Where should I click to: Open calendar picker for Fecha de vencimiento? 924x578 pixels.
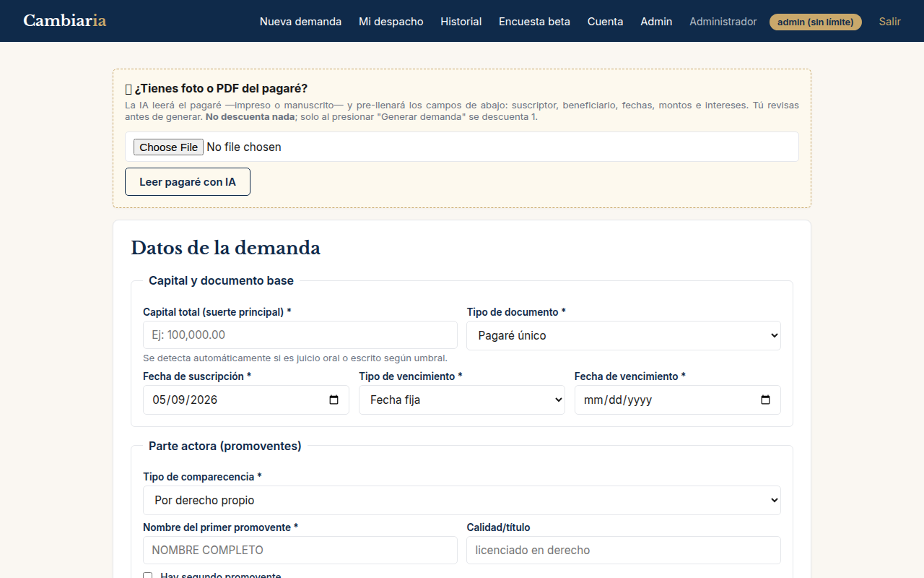(x=766, y=400)
